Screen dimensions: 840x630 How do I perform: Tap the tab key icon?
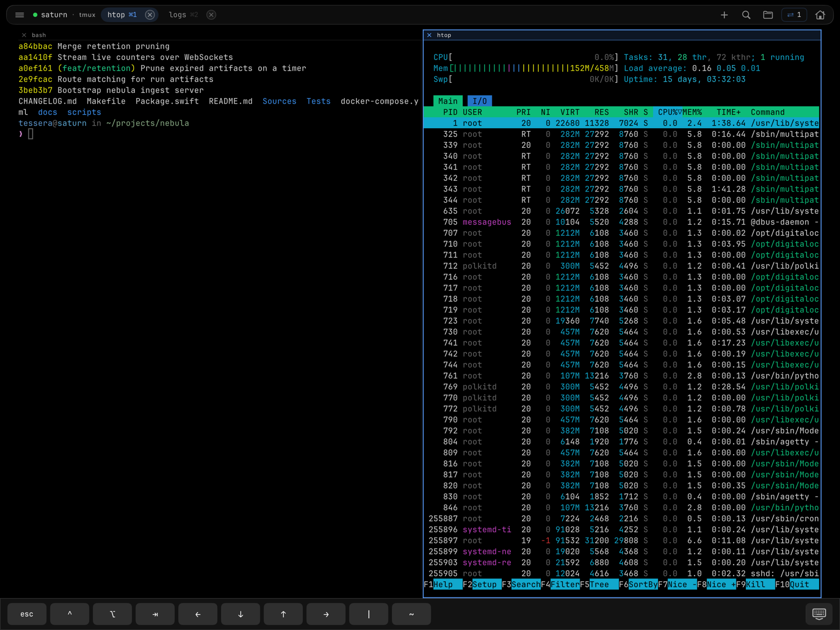[x=155, y=614]
